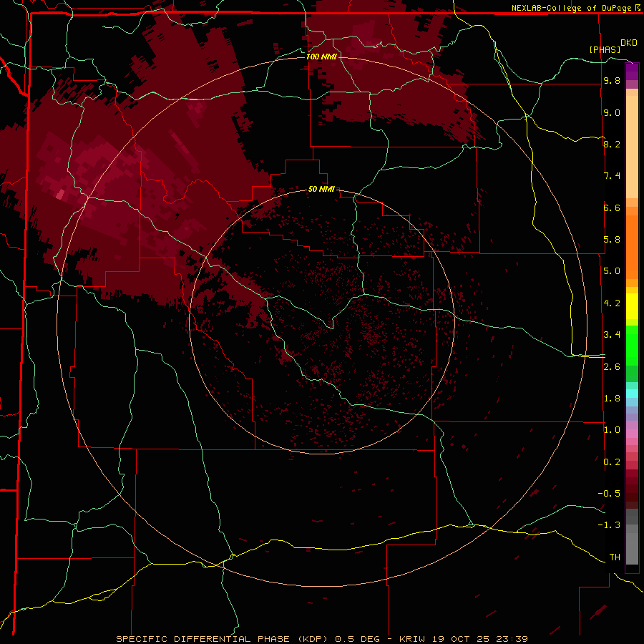
Task: Click the 5.8 color scale value
Action: 612,240
